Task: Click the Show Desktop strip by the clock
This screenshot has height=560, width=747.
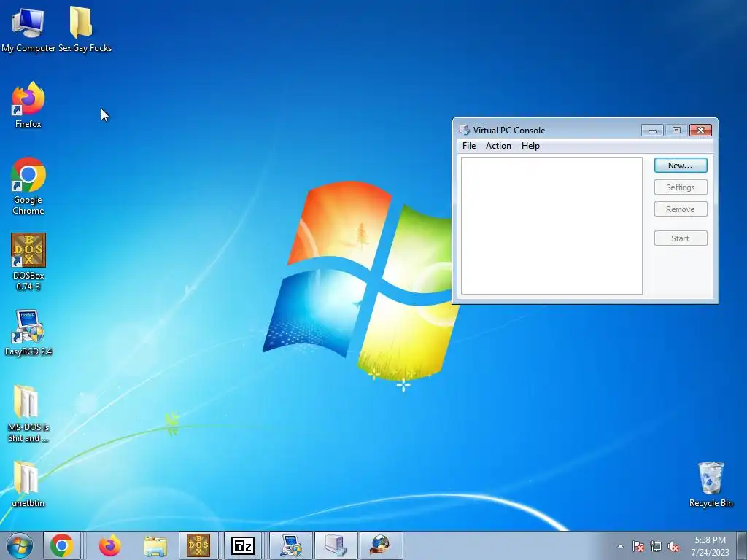Action: point(742,545)
